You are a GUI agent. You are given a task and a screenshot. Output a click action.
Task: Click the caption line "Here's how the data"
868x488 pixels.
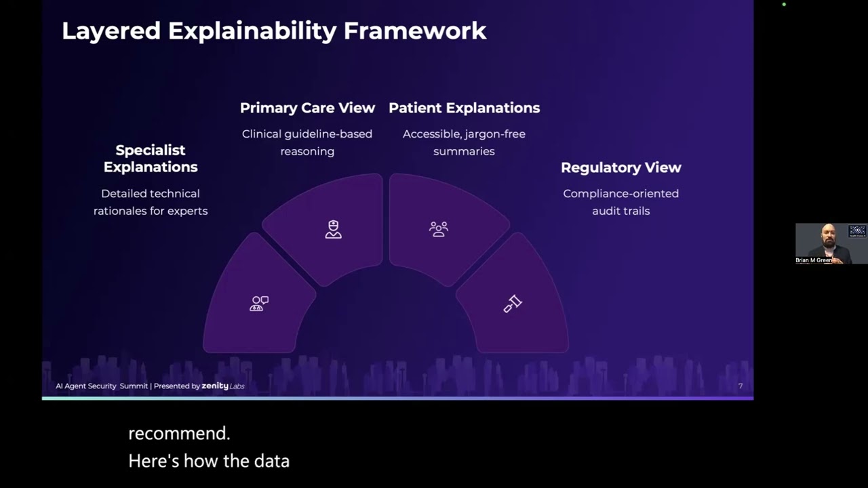[209, 462]
